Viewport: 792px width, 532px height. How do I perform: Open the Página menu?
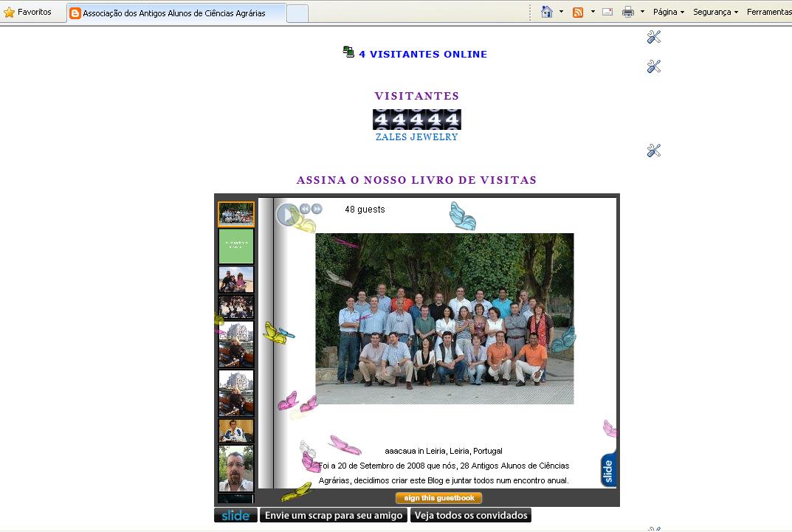coord(668,12)
